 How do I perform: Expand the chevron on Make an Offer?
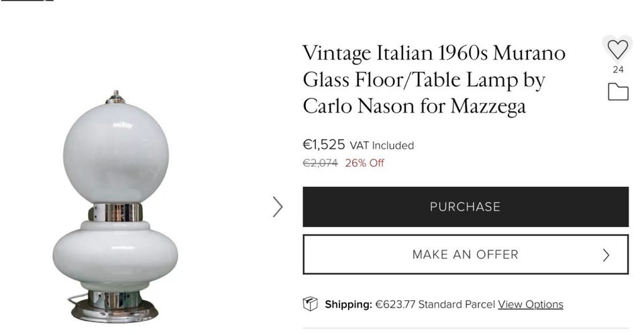(x=606, y=255)
